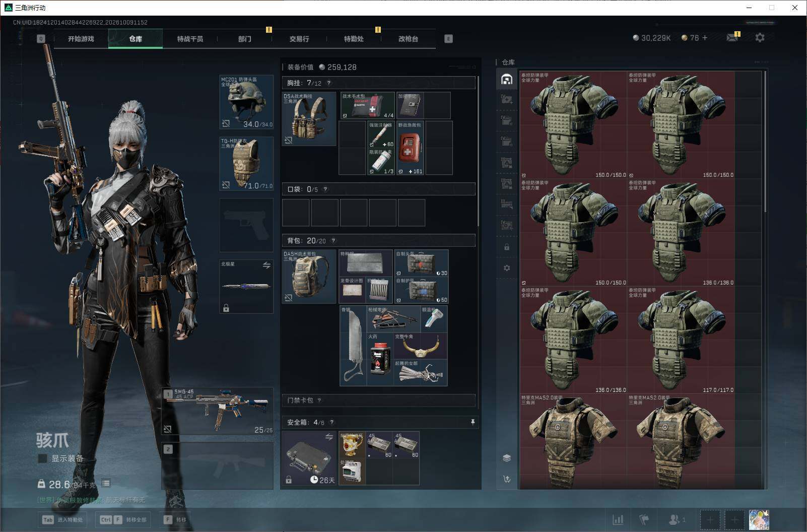The image size is (807, 532).
Task: Click the flag icon in the bottom bar
Action: [x=644, y=519]
